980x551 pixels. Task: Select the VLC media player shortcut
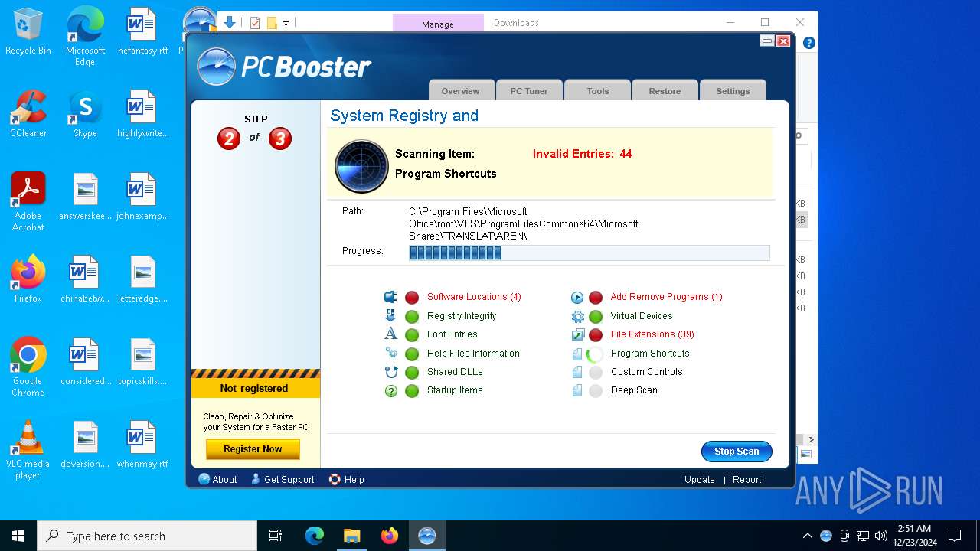pos(28,450)
